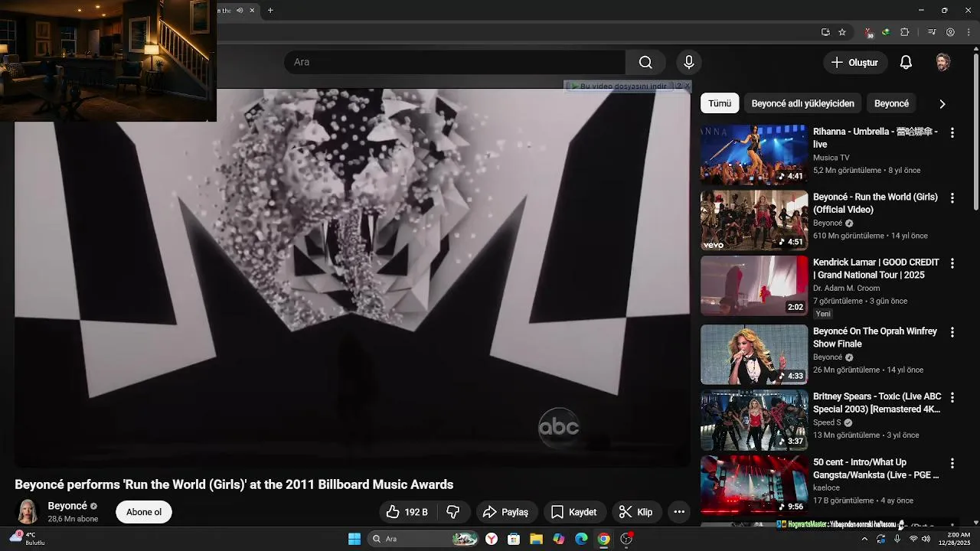Click 'Bu video dosyasını indir' download link
This screenshot has width=980, height=551.
pyautogui.click(x=622, y=86)
